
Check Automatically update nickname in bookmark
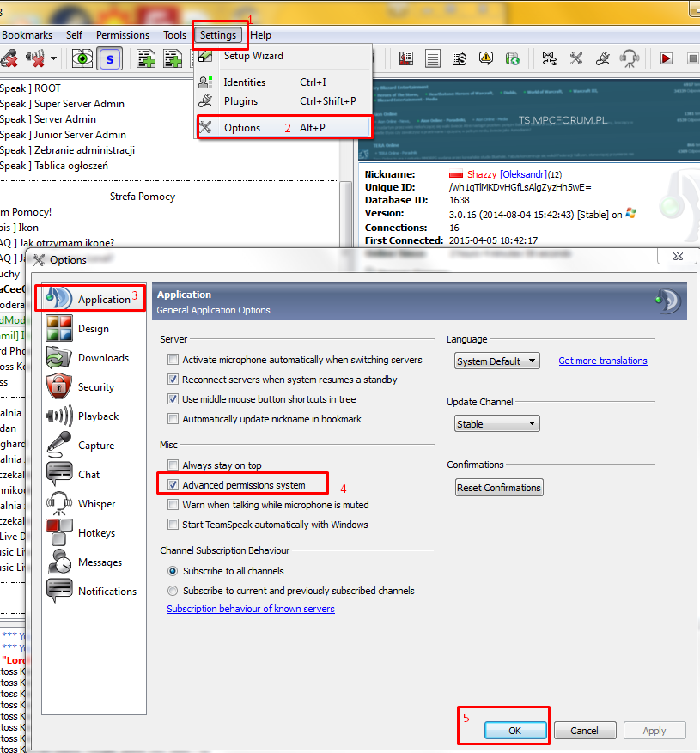[x=173, y=419]
